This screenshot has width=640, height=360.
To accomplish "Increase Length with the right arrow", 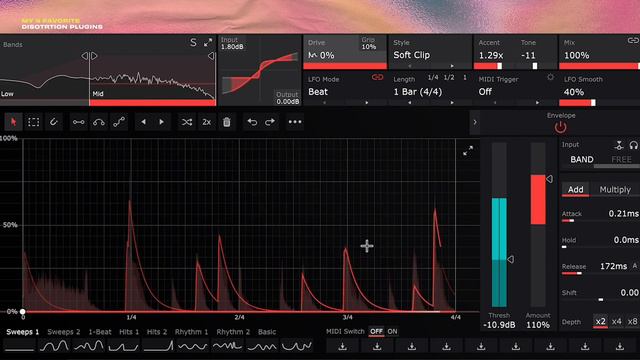I will coord(452,102).
